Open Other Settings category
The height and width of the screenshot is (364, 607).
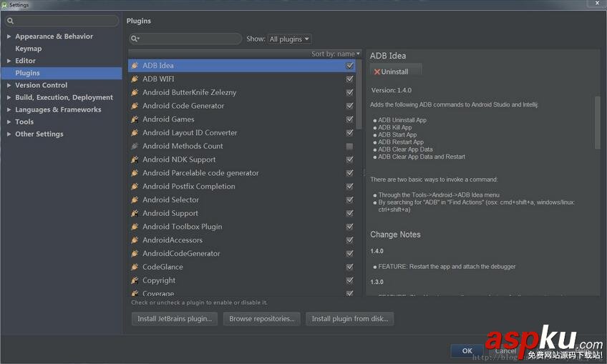click(x=39, y=134)
